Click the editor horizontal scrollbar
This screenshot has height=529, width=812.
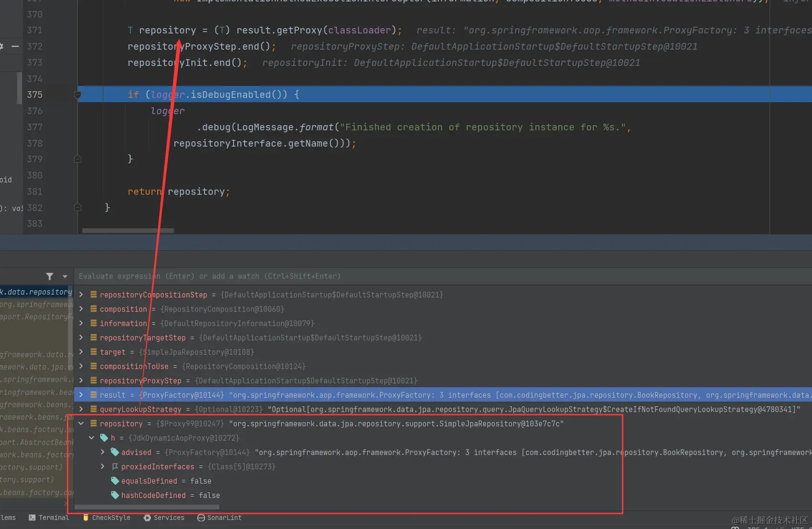click(x=128, y=231)
